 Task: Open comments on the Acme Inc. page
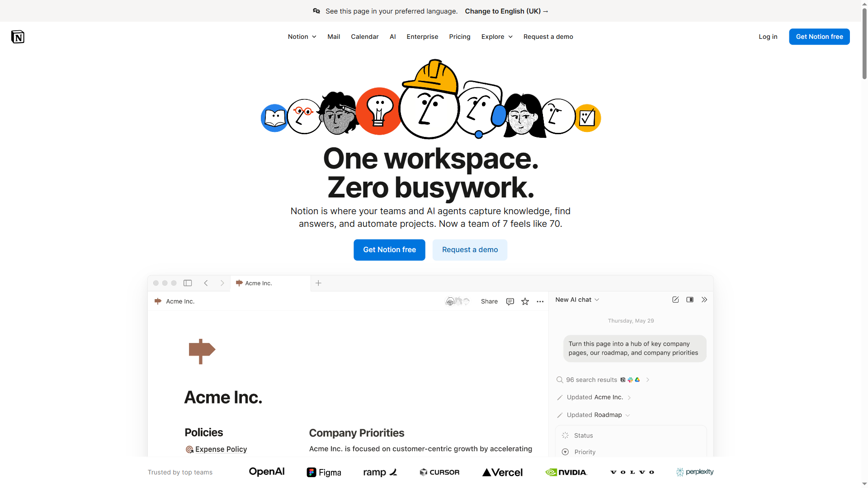[510, 301]
